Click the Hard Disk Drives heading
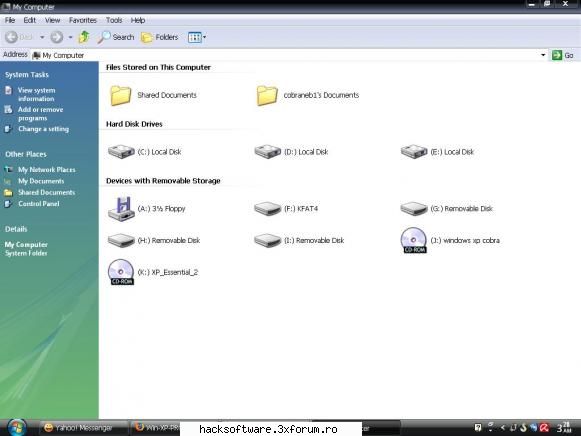581x436 pixels. (134, 124)
